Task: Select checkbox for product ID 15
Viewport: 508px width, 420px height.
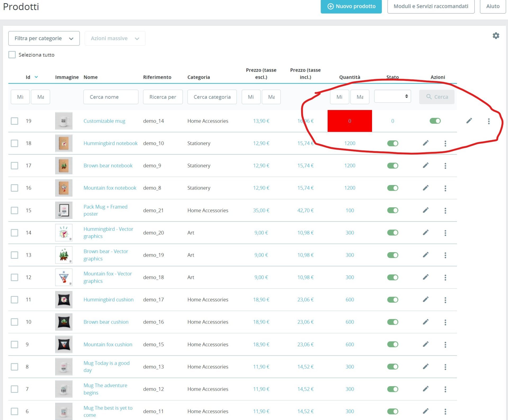Action: (15, 210)
